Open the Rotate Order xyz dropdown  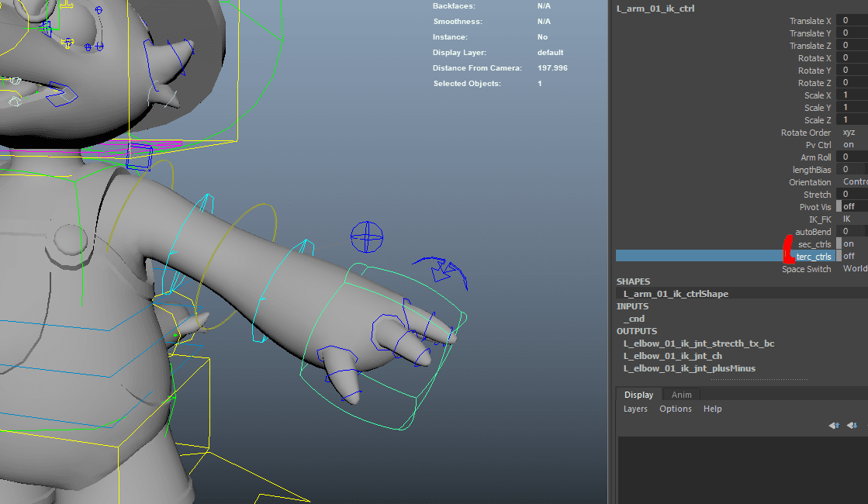(x=852, y=133)
